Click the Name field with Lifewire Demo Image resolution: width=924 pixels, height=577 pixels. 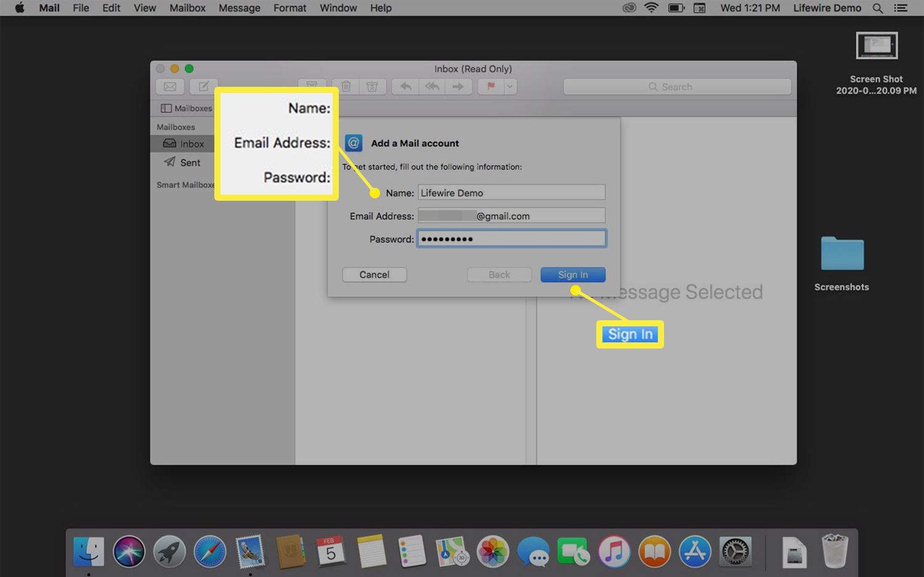[511, 193]
